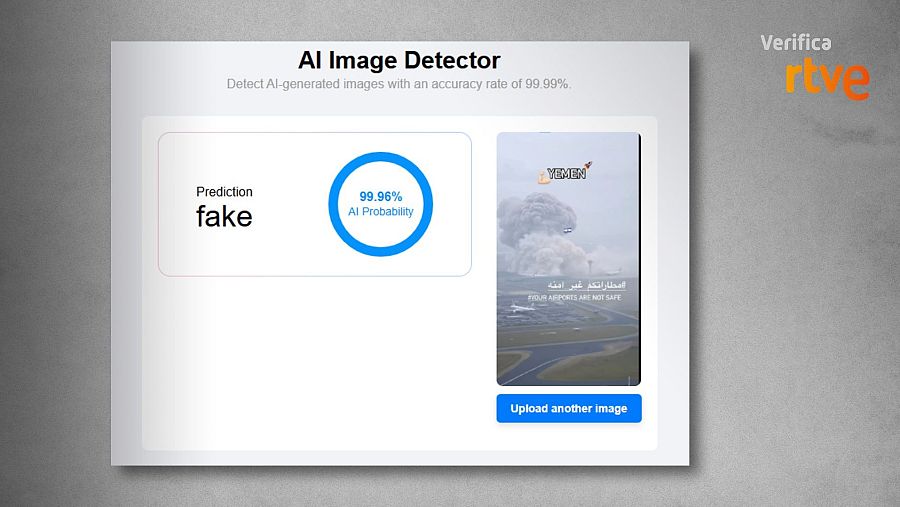Click the rocket emoji beside YEMEN
This screenshot has width=900, height=507.
tap(587, 166)
